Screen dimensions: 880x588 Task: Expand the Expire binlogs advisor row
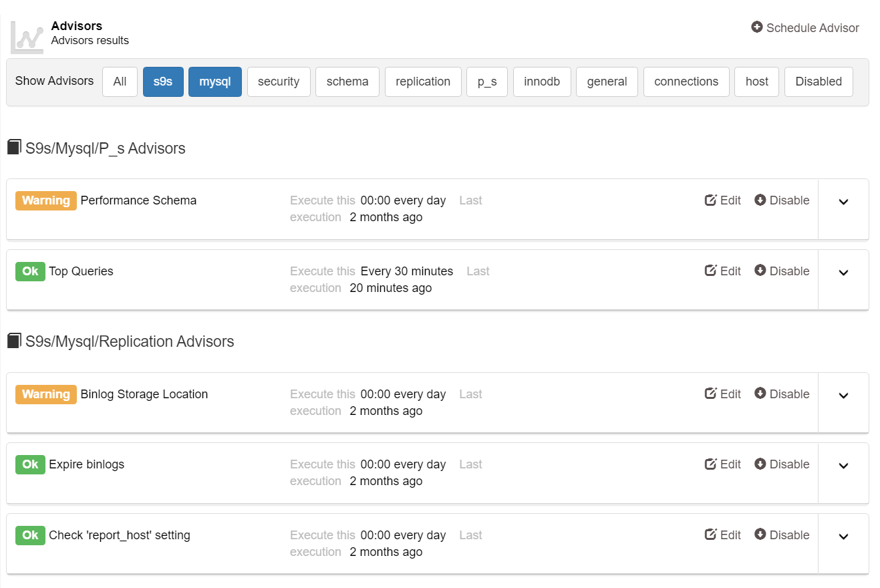[843, 466]
